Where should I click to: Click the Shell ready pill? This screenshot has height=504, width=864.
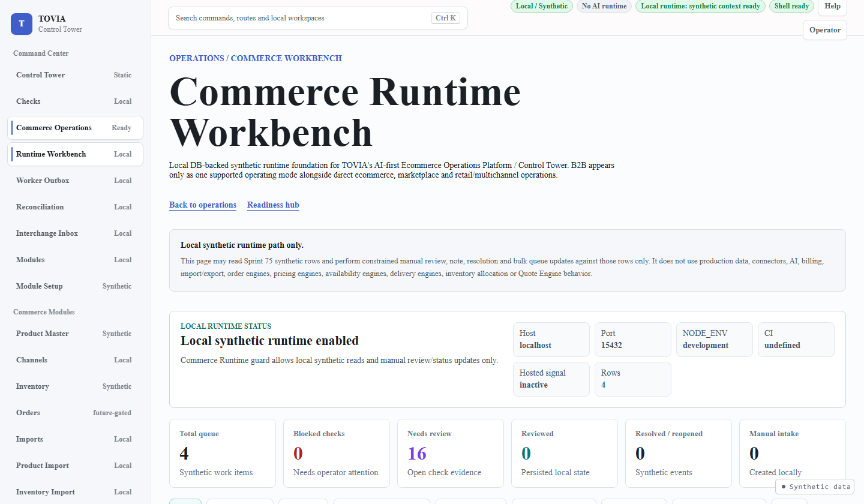(x=791, y=6)
